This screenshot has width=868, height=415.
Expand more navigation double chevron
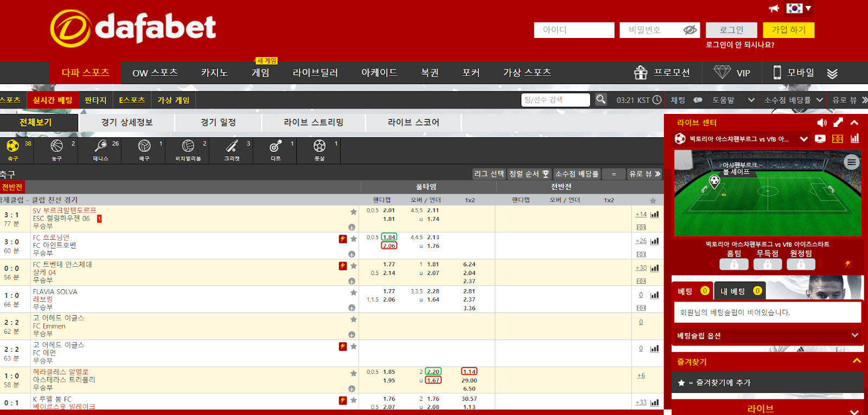(x=833, y=73)
